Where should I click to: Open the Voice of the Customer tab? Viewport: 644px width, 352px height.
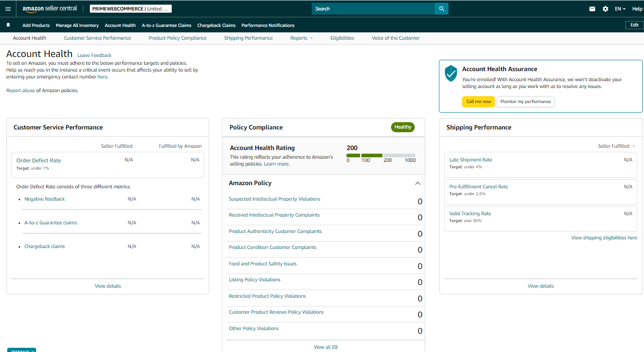point(396,38)
